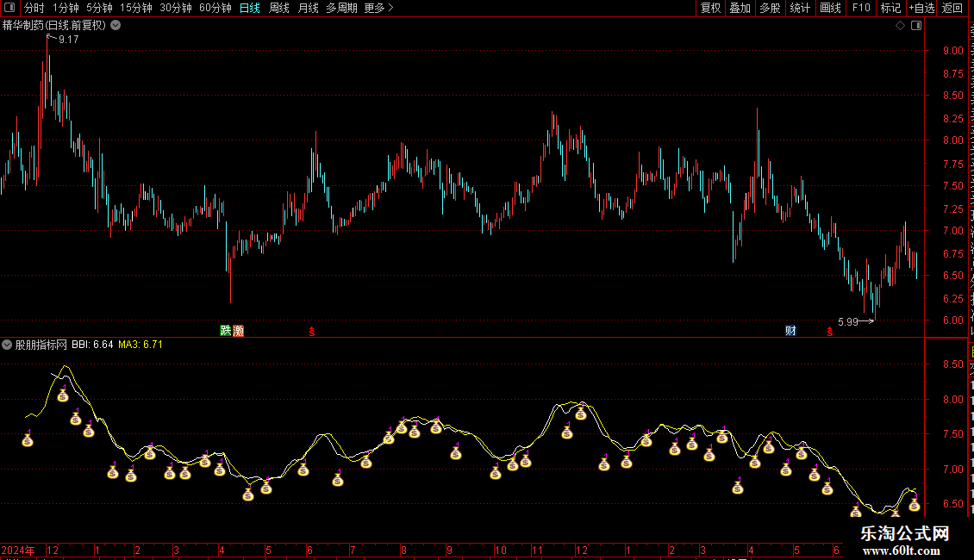
Task: Click the 9.00 price axis label
Action: [952, 51]
